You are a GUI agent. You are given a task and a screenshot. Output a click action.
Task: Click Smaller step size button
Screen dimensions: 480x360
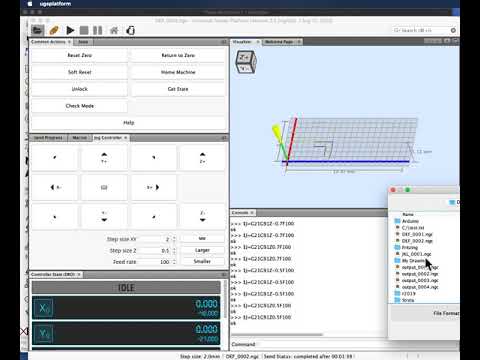click(x=202, y=262)
